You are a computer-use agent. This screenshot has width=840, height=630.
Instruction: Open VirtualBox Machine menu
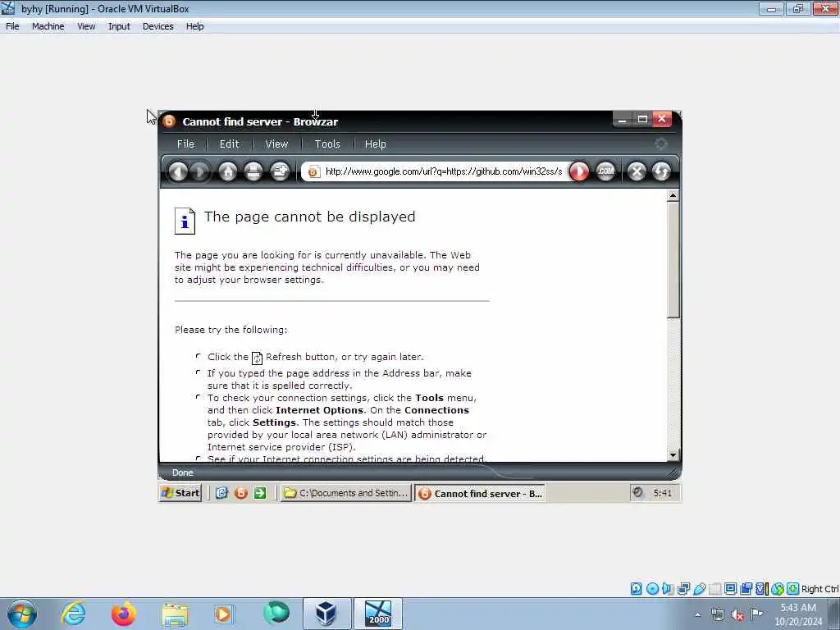tap(48, 26)
